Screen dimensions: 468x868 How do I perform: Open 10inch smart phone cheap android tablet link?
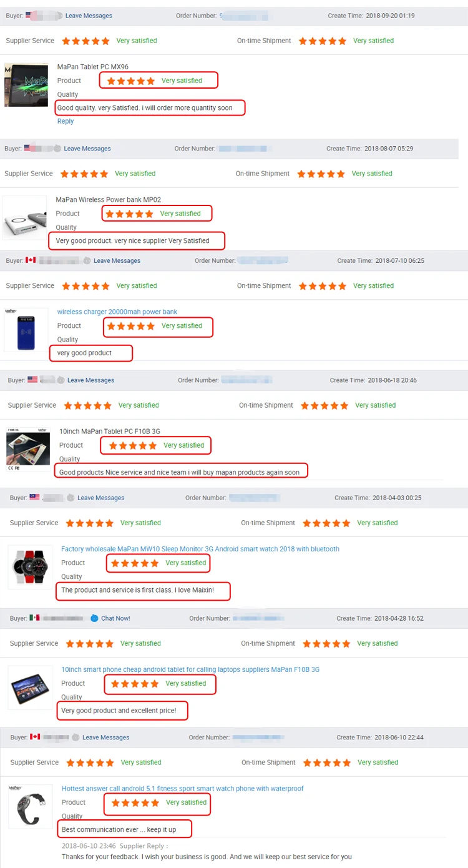click(190, 669)
